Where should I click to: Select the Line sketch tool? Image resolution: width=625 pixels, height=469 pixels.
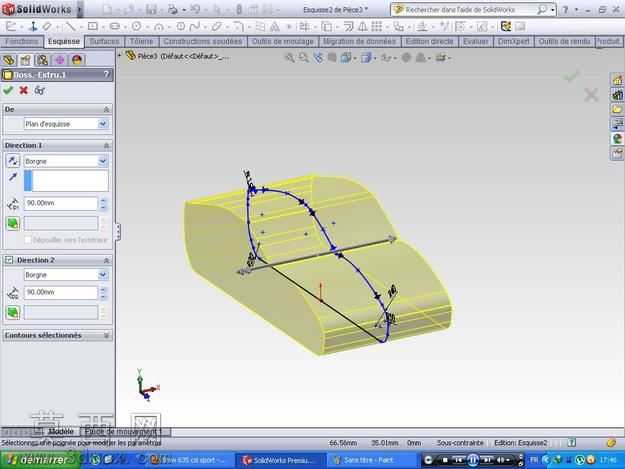71,27
